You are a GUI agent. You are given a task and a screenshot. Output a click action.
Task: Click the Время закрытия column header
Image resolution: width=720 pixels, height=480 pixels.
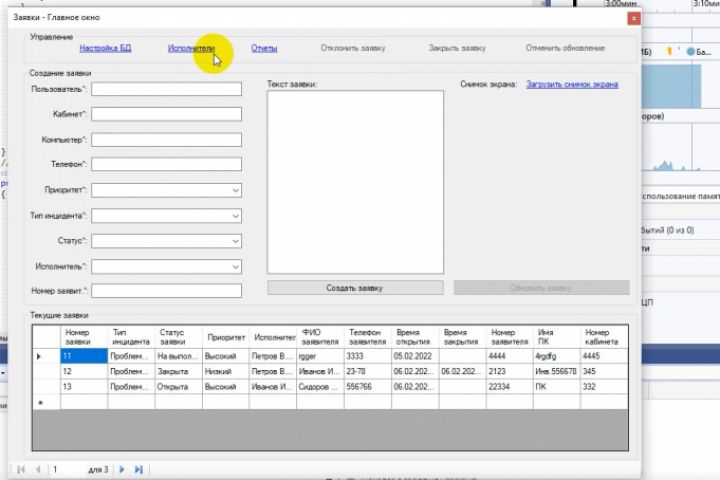(x=462, y=337)
